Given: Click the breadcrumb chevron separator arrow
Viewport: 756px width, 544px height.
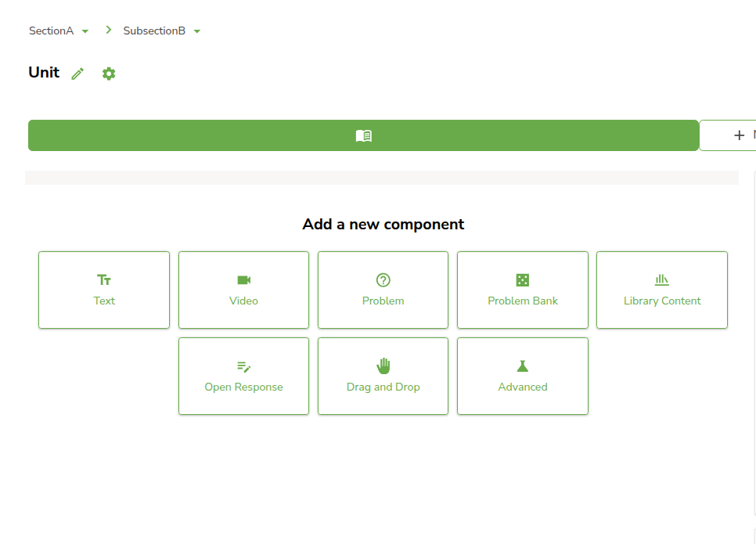Looking at the screenshot, I should [x=109, y=30].
